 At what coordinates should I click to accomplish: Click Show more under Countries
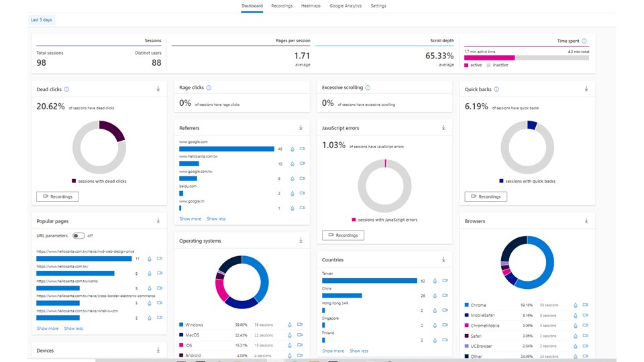point(333,351)
